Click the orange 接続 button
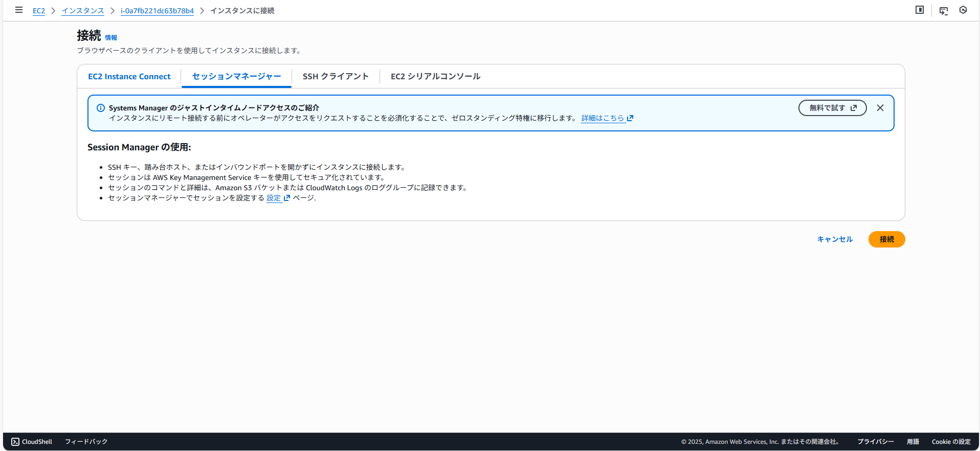This screenshot has height=451, width=980. (887, 239)
